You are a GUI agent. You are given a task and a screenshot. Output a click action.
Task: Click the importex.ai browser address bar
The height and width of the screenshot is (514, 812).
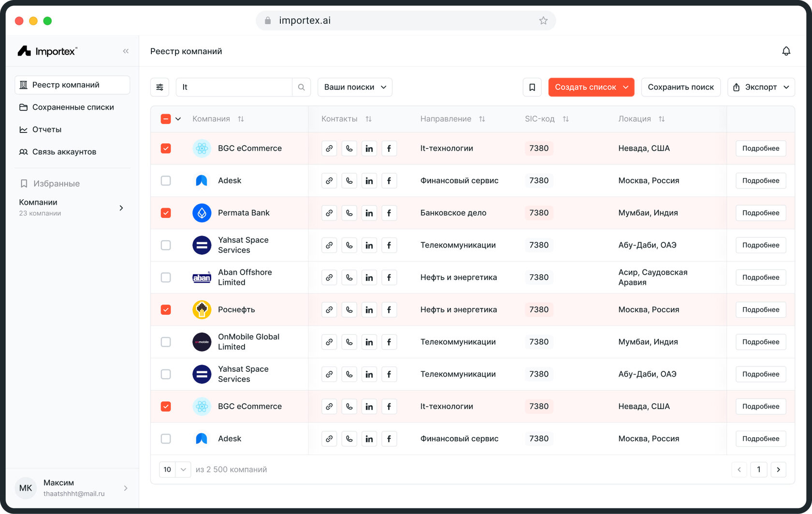406,20
